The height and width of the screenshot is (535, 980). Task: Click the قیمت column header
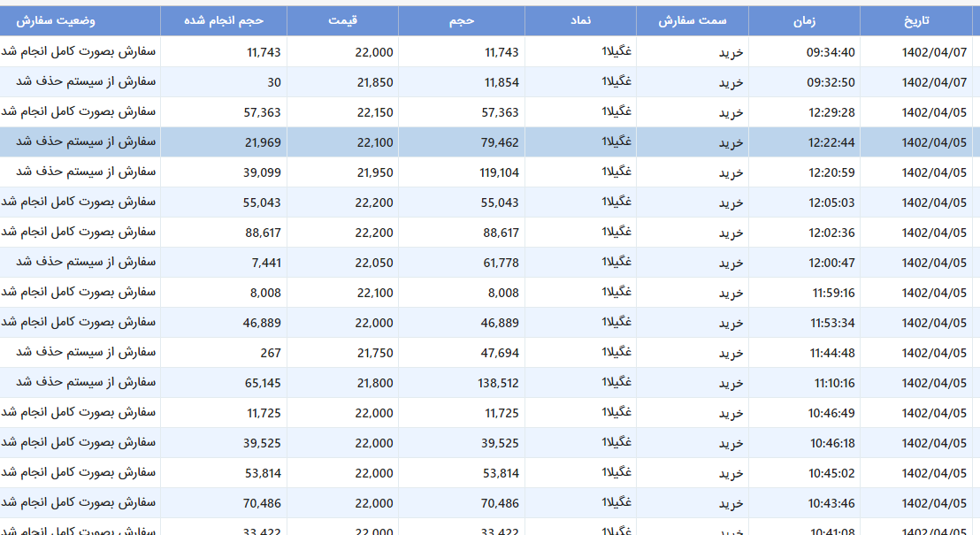click(342, 20)
